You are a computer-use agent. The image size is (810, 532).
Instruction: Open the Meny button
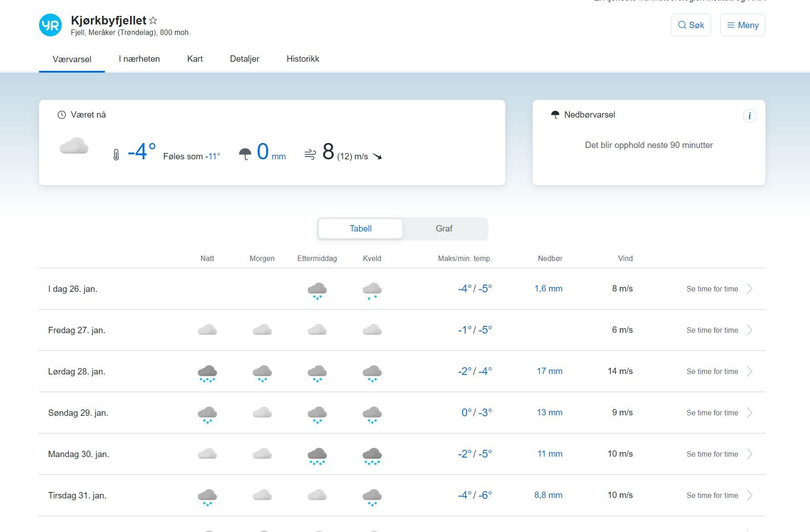point(742,25)
